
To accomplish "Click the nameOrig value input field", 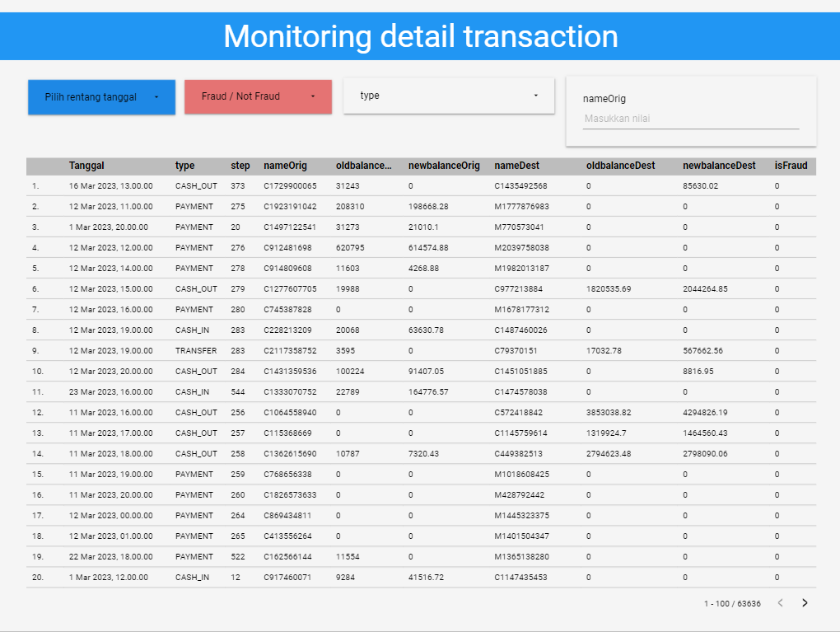I will (690, 118).
